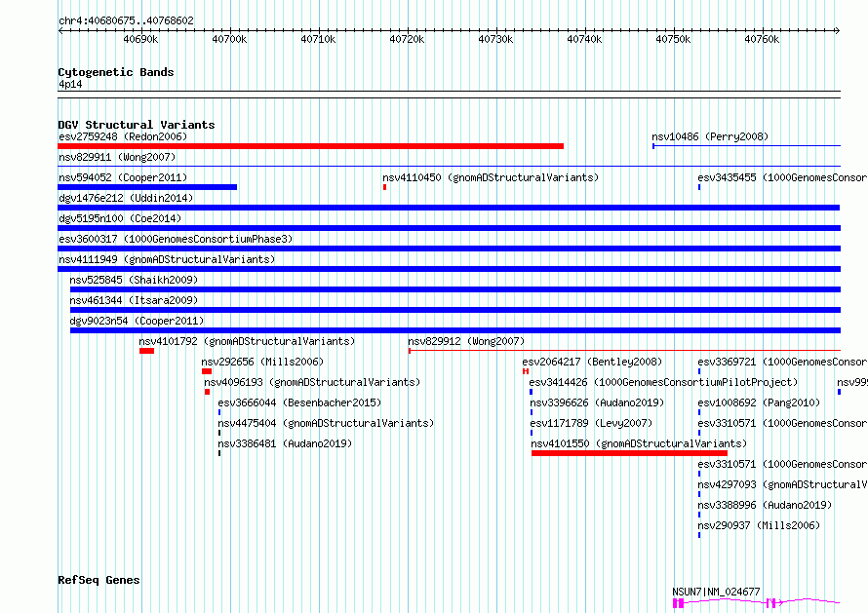Click the red bar under nsv4101550
868x613 pixels.
(x=629, y=453)
